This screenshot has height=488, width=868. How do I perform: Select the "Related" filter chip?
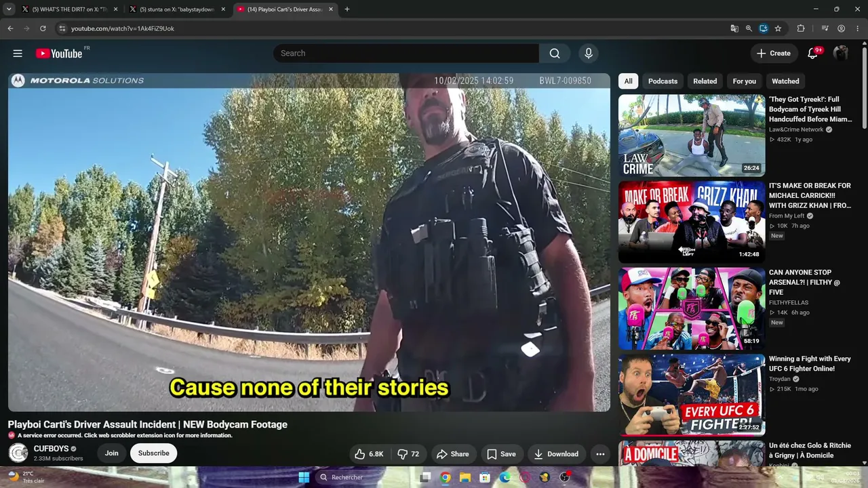705,81
